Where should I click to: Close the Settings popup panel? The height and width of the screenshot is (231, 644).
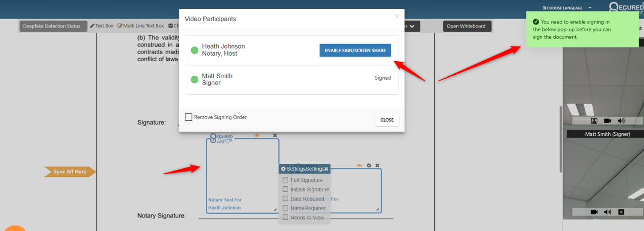point(326,169)
